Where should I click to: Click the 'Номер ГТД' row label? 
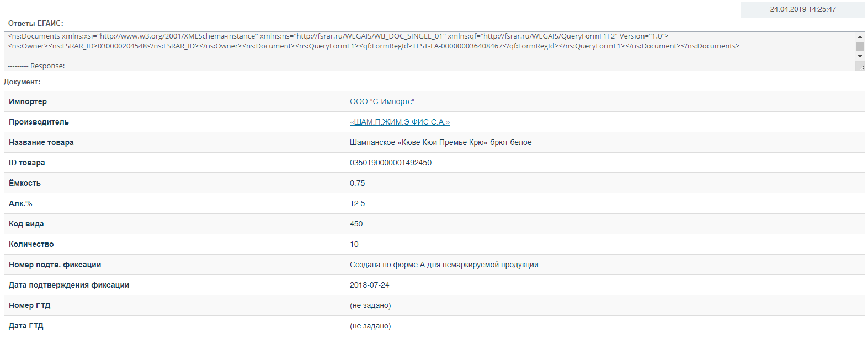[30, 305]
